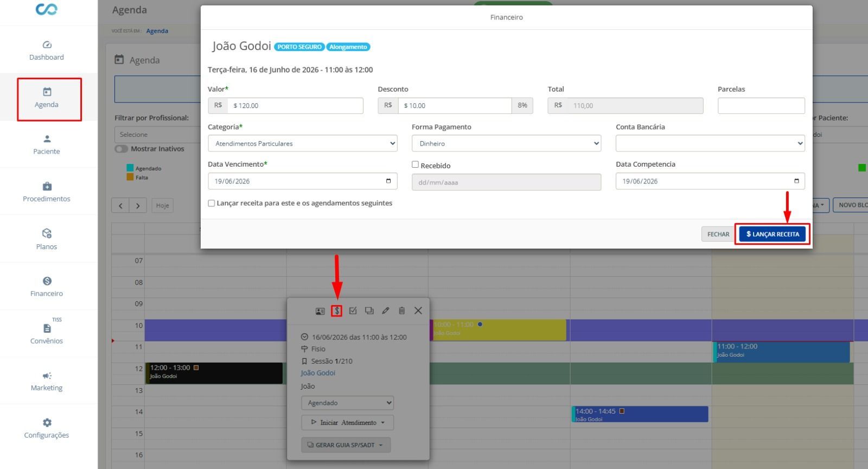The image size is (868, 469).
Task: Click the pencil edit icon in popup
Action: coord(386,310)
